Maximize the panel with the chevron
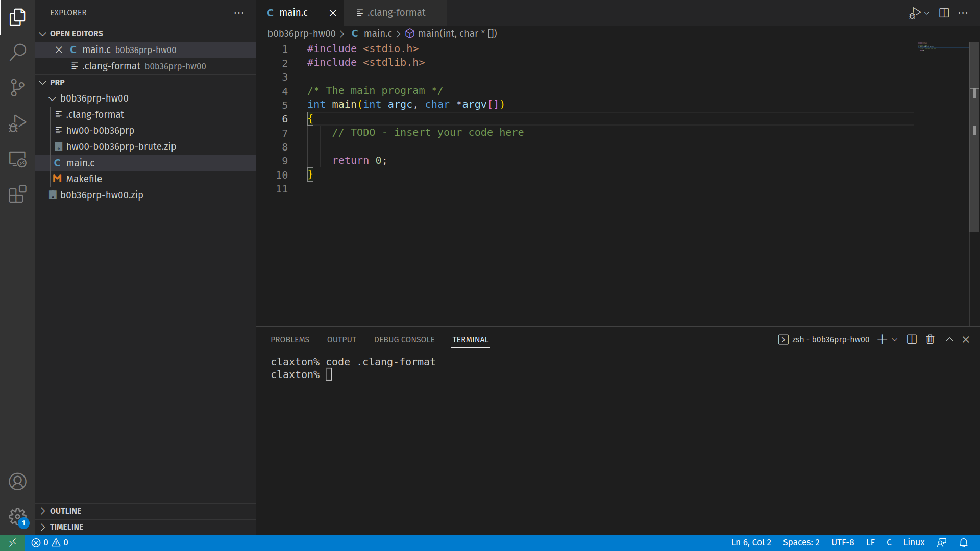The width and height of the screenshot is (980, 551). pyautogui.click(x=949, y=339)
